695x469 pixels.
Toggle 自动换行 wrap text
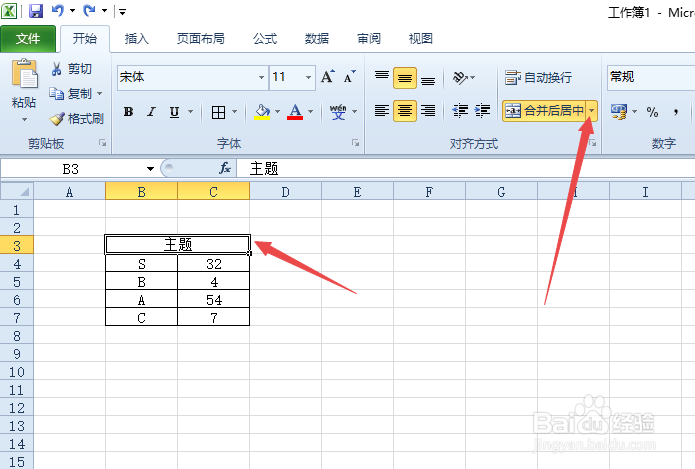[x=538, y=78]
